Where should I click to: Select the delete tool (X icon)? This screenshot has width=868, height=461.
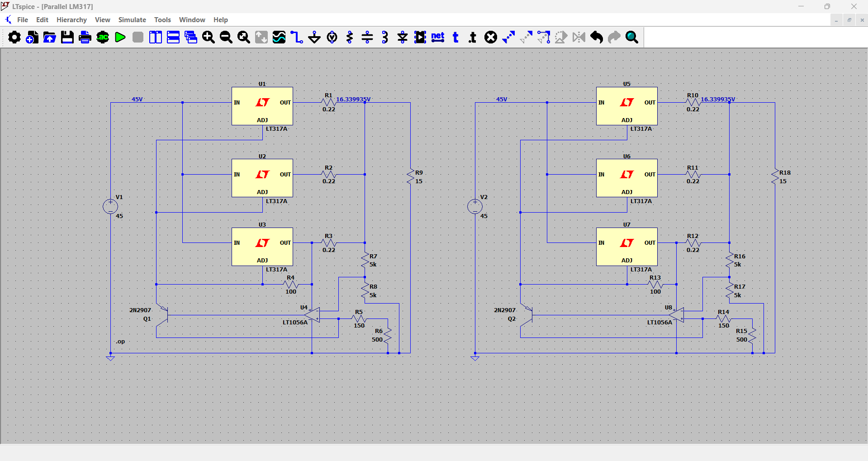(491, 37)
